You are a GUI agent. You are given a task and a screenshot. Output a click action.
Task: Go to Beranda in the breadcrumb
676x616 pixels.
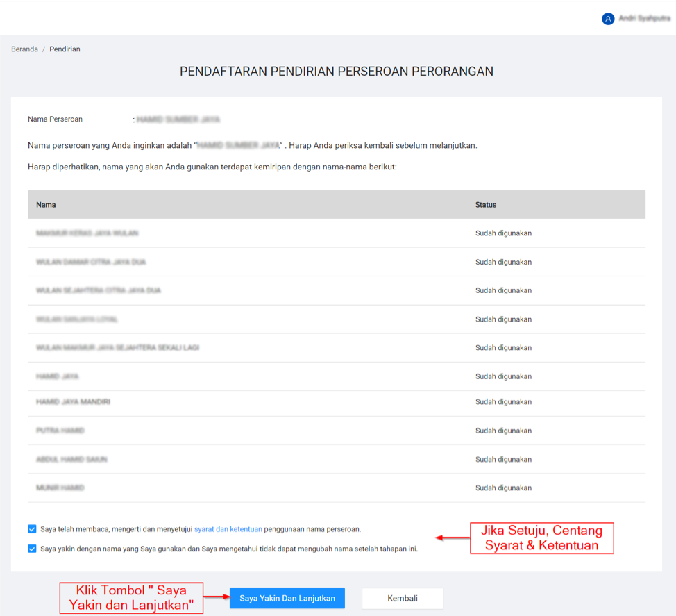click(24, 49)
